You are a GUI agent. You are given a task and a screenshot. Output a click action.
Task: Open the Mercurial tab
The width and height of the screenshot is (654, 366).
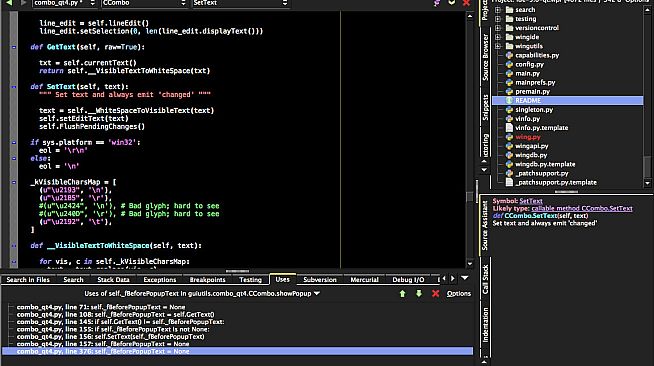point(364,280)
